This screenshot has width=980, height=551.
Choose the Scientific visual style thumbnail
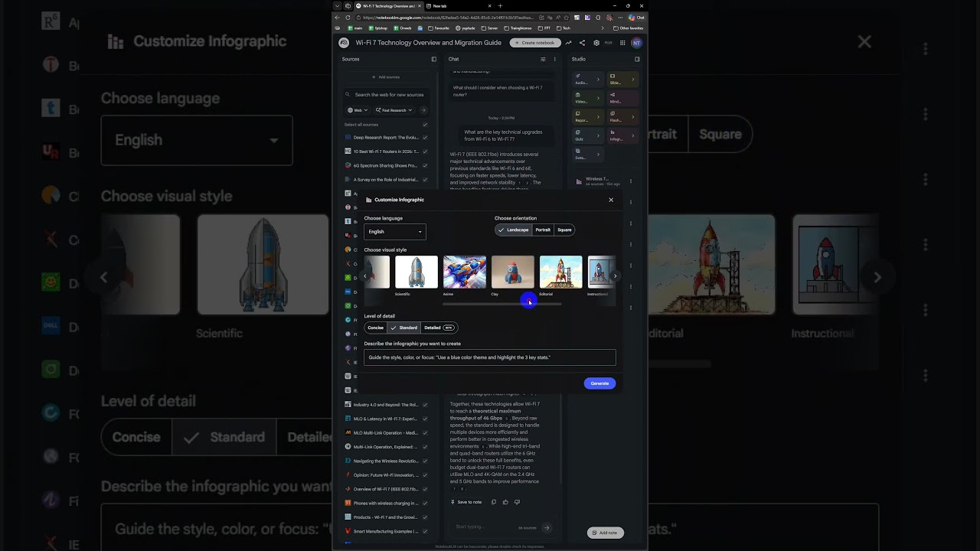(416, 272)
